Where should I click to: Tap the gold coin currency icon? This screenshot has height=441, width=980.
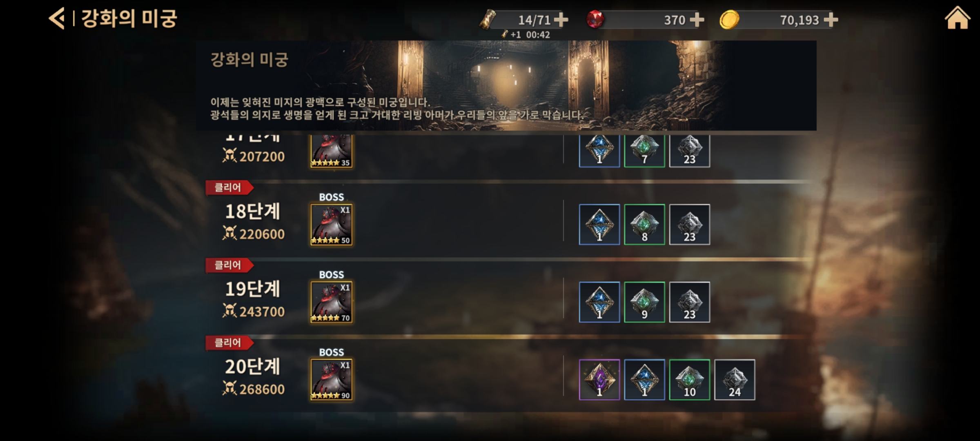coord(729,19)
